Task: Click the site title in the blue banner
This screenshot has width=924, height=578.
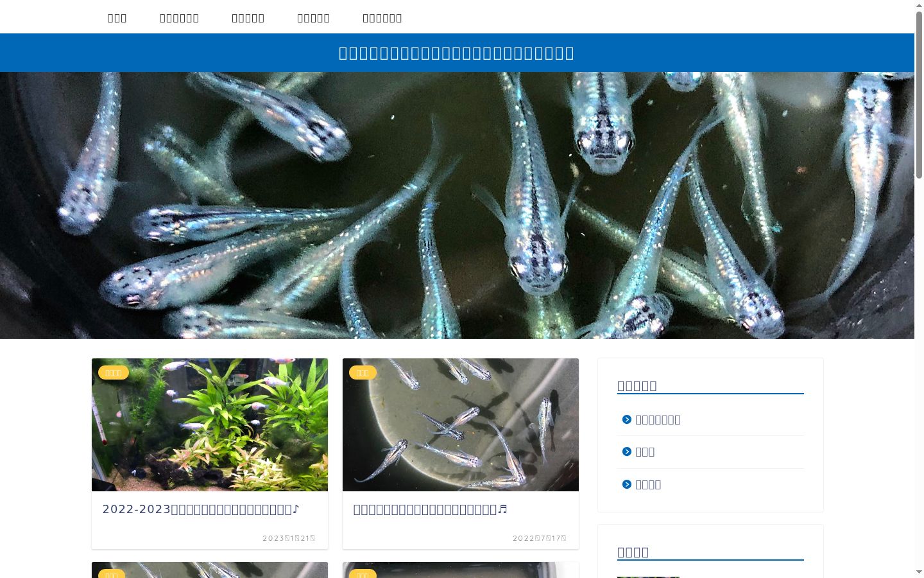Action: (457, 53)
